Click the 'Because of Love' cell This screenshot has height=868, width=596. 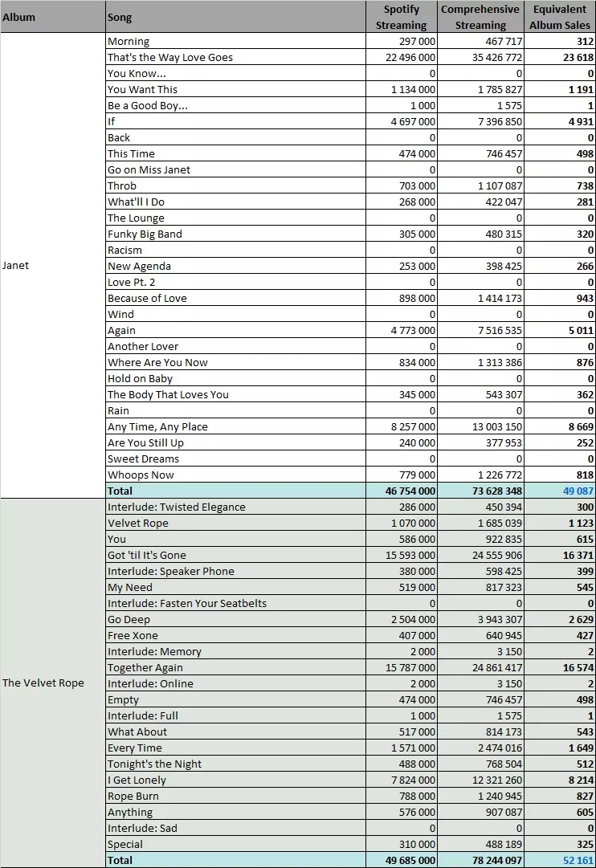click(x=235, y=298)
